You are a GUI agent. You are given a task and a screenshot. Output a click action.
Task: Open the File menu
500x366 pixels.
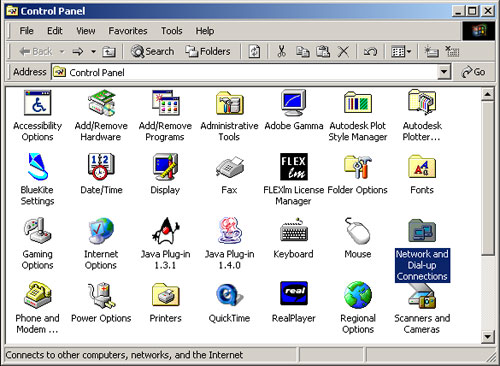click(26, 31)
